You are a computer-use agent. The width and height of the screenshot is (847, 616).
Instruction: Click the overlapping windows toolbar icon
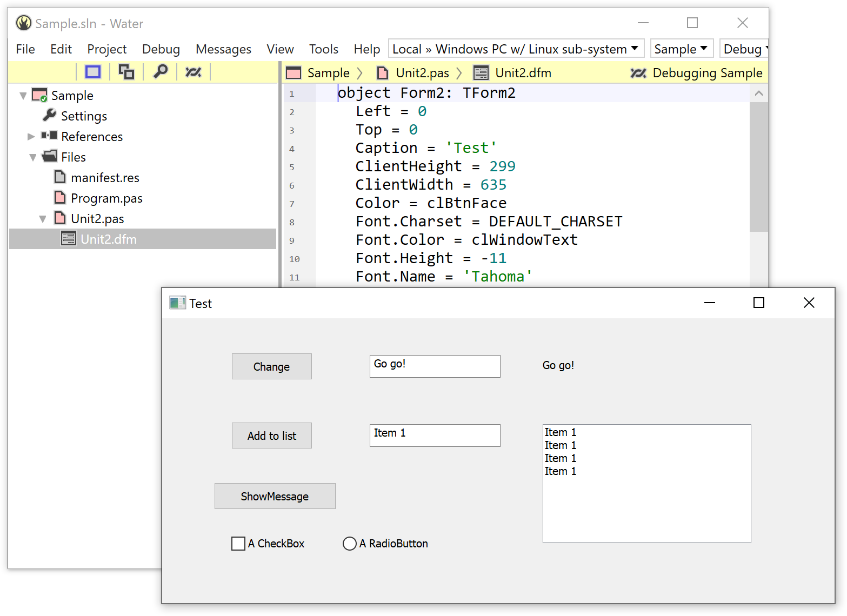point(126,72)
